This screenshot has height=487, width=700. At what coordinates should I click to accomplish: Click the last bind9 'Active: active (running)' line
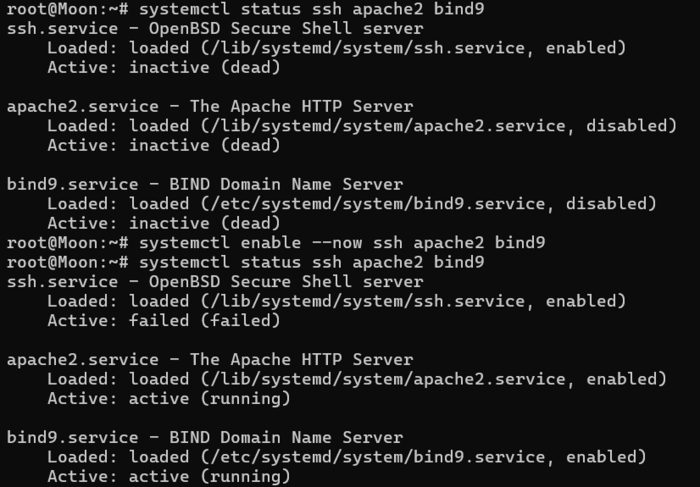pos(169,476)
